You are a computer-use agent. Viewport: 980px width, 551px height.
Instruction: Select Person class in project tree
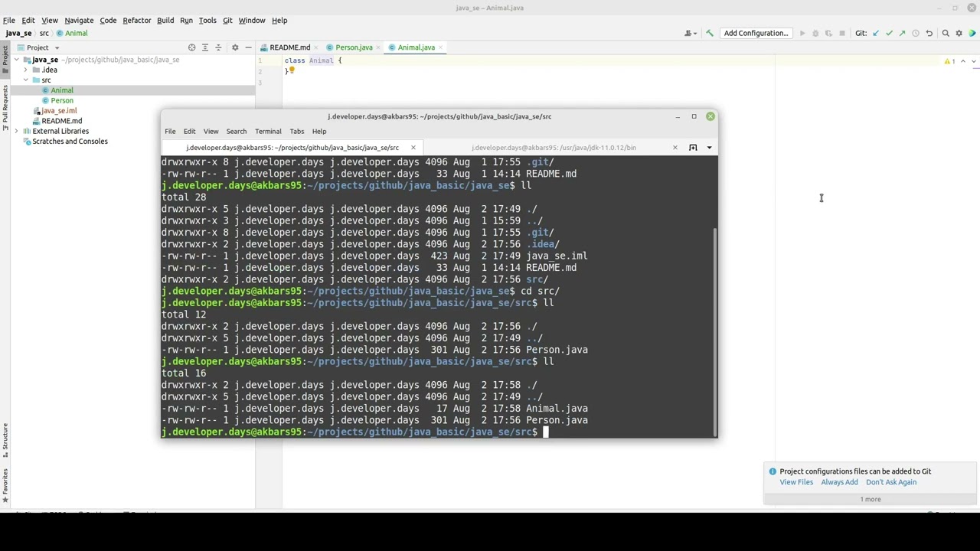[62, 100]
